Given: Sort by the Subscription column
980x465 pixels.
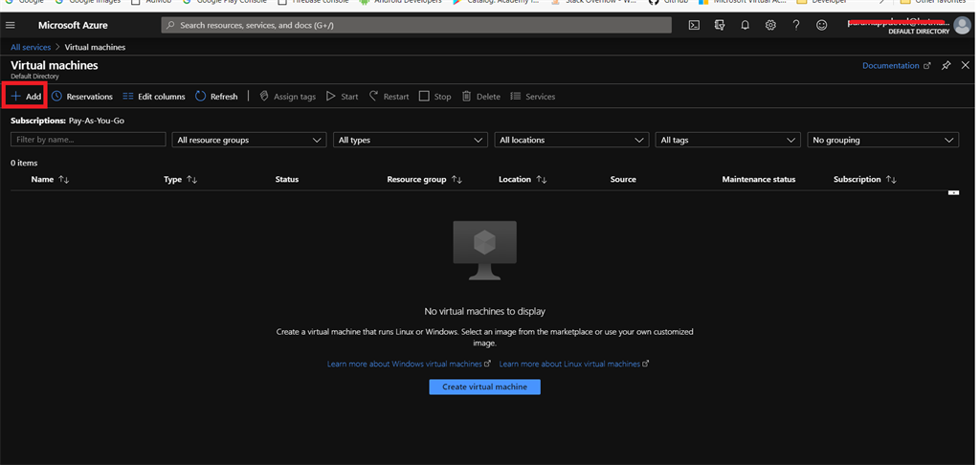Looking at the screenshot, I should click(x=865, y=179).
